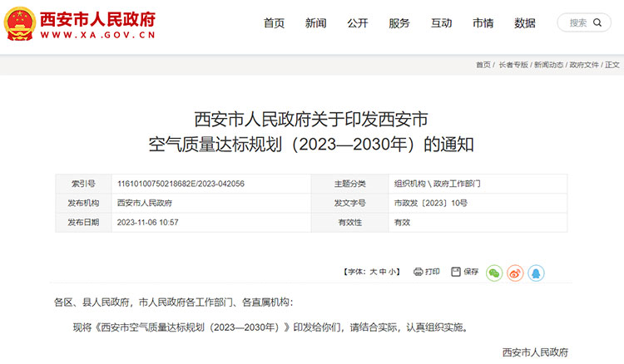Share article via QQ icon
The image size is (624, 364).
tap(536, 272)
